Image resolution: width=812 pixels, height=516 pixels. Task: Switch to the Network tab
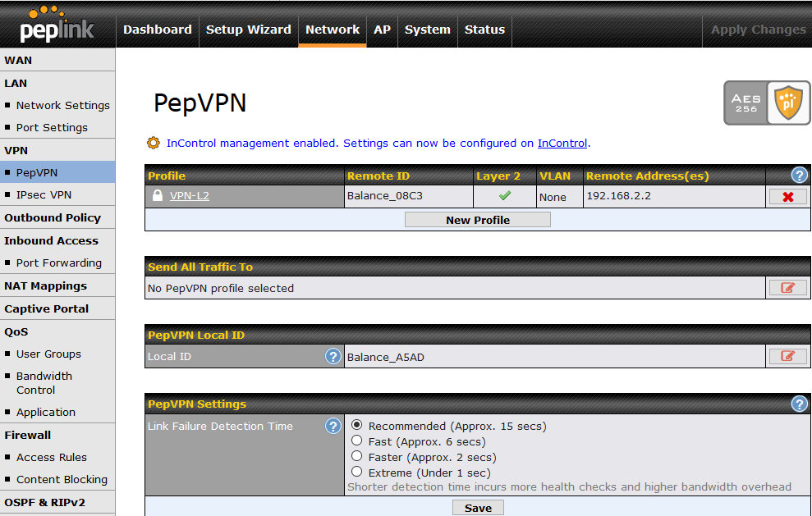(333, 30)
